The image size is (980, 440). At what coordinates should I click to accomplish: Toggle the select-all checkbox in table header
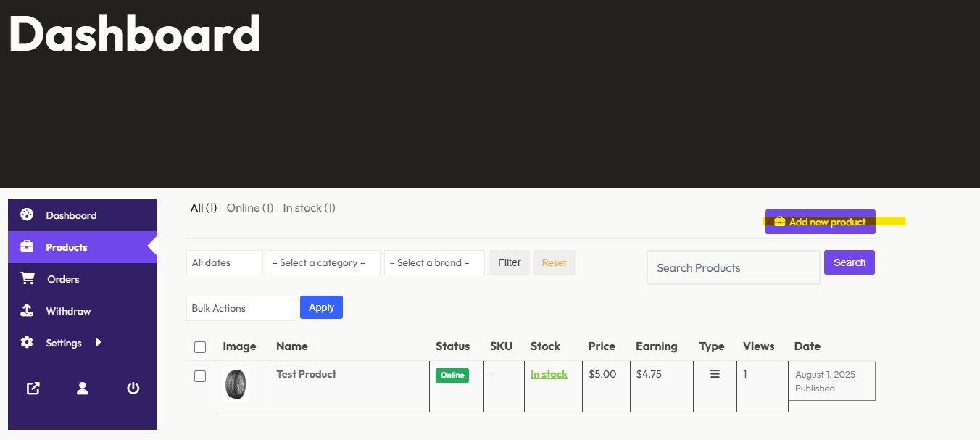(200, 347)
